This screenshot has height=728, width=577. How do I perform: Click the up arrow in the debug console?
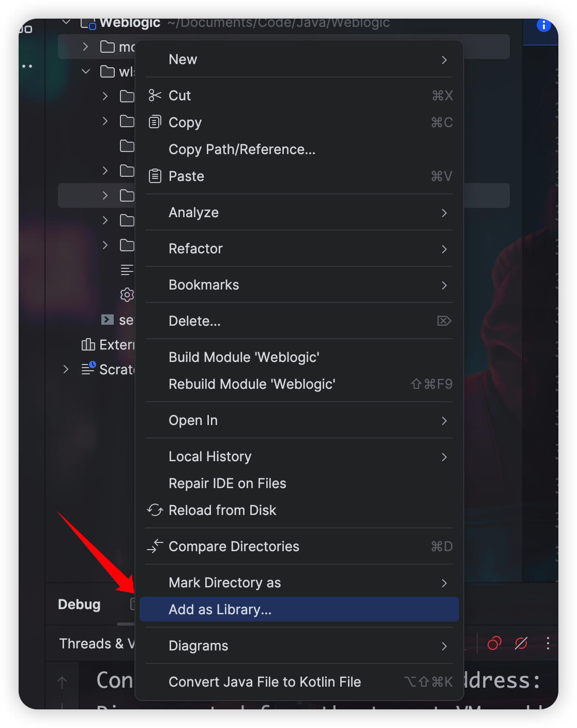tap(62, 682)
